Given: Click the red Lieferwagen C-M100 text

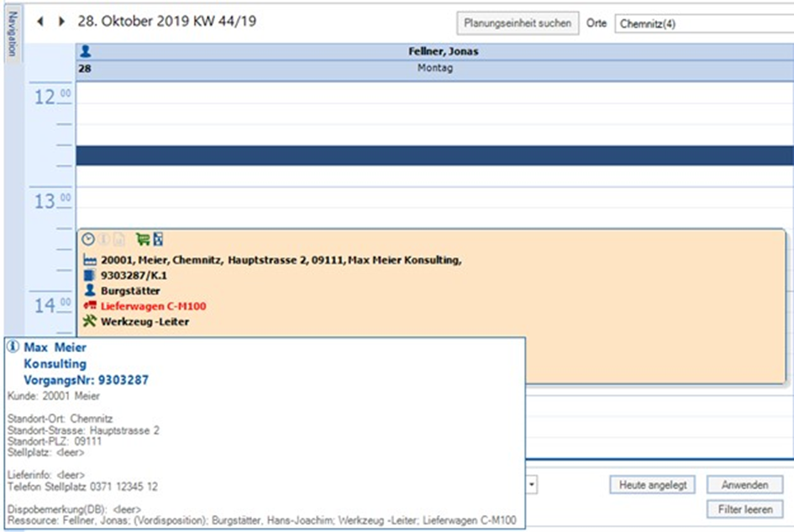Looking at the screenshot, I should tap(154, 306).
